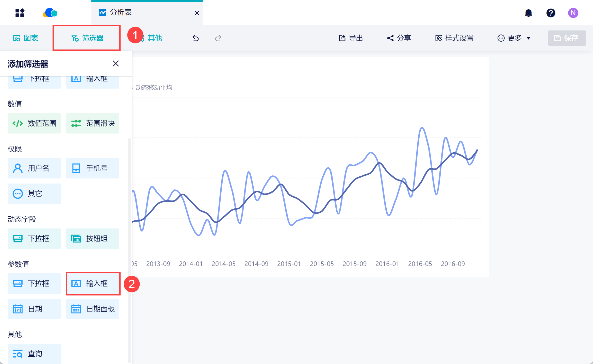This screenshot has width=593, height=364.
Task: Add a 数值范围 filter
Action: [34, 123]
